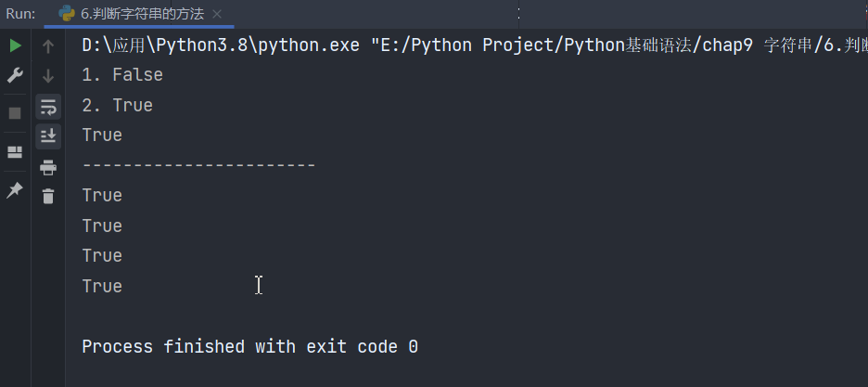The width and height of the screenshot is (868, 387).
Task: Jump up the stack trace with up arrow
Action: point(48,46)
